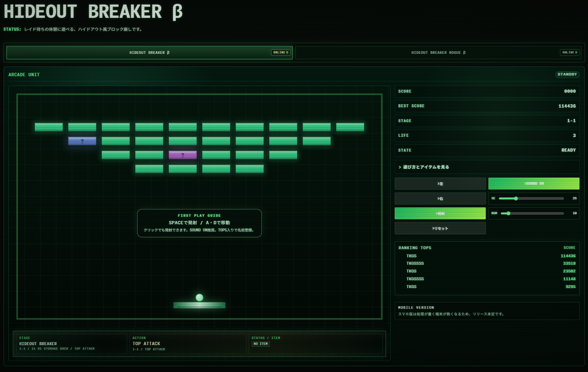588x372 pixels.
Task: Select ranking entry TKGS with score 23582
Action: click(487, 271)
